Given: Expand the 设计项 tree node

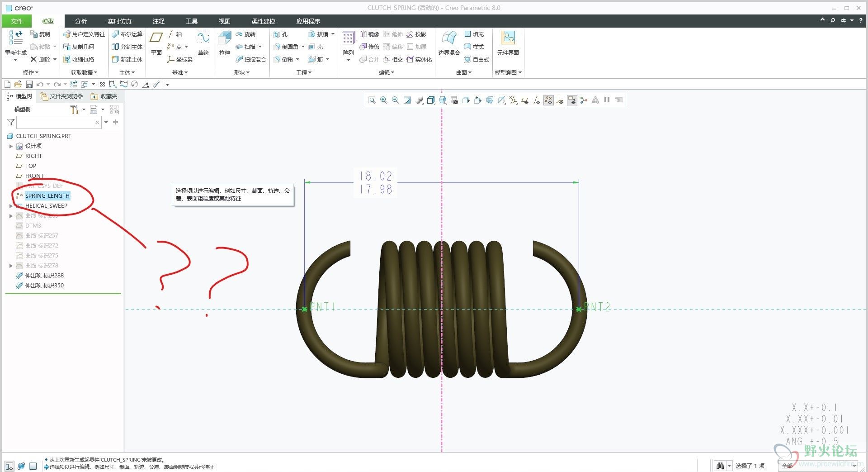Looking at the screenshot, I should coord(11,146).
